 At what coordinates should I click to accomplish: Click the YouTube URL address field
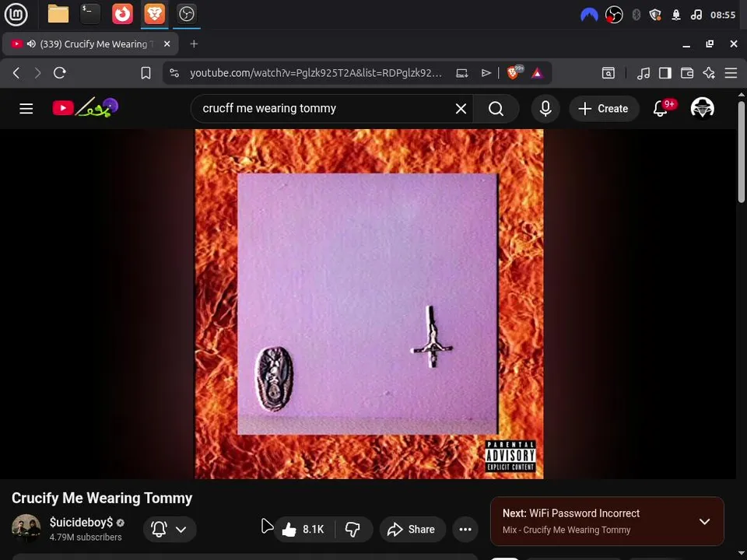(x=316, y=73)
